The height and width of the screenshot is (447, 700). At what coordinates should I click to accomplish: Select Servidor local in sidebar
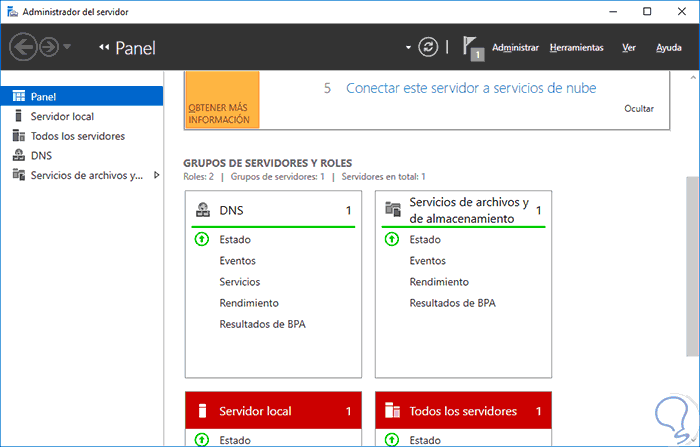(x=62, y=116)
